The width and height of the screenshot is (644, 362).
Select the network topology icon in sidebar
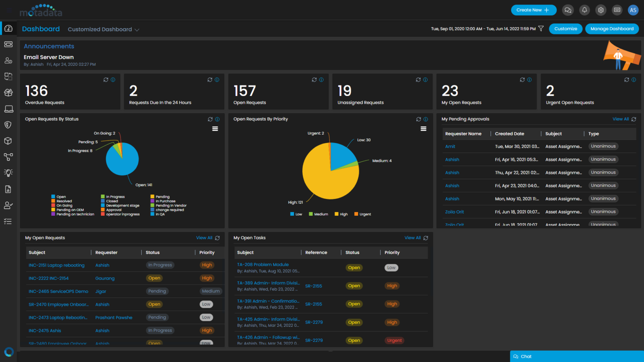8,157
